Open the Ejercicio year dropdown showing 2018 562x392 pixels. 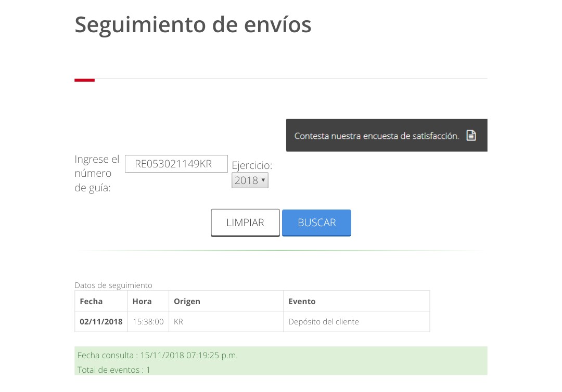[250, 180]
